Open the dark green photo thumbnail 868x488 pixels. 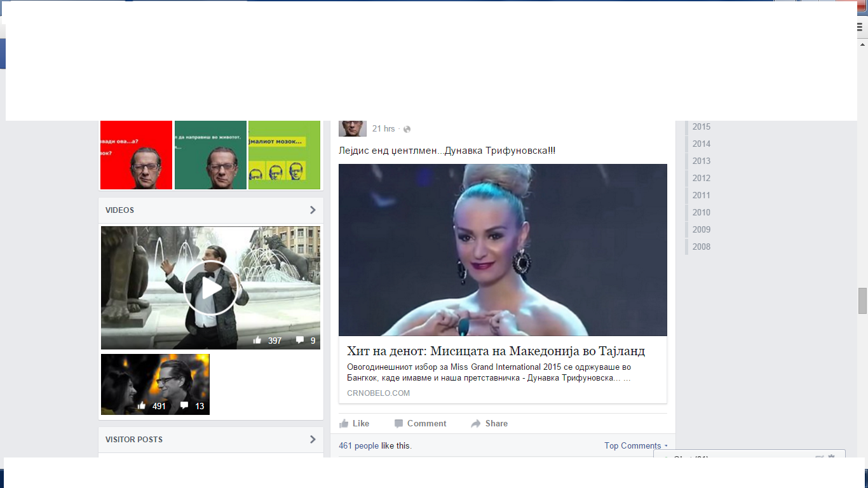tap(210, 155)
